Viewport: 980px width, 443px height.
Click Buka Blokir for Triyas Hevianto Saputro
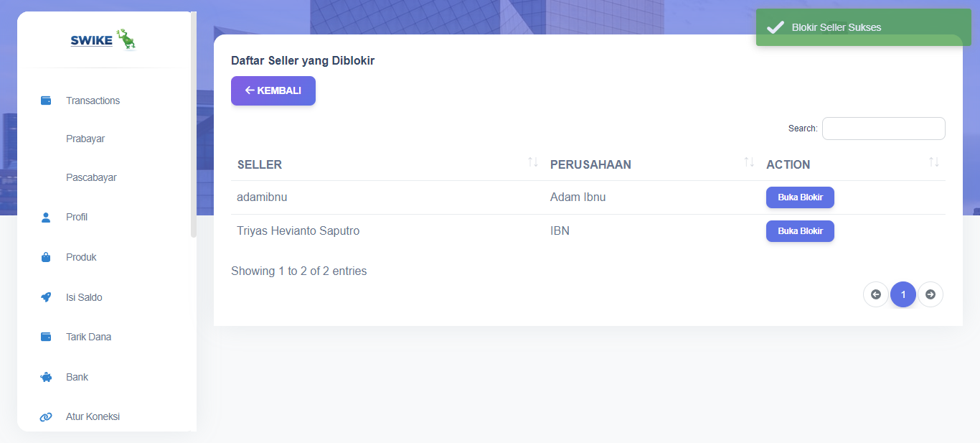tap(800, 231)
